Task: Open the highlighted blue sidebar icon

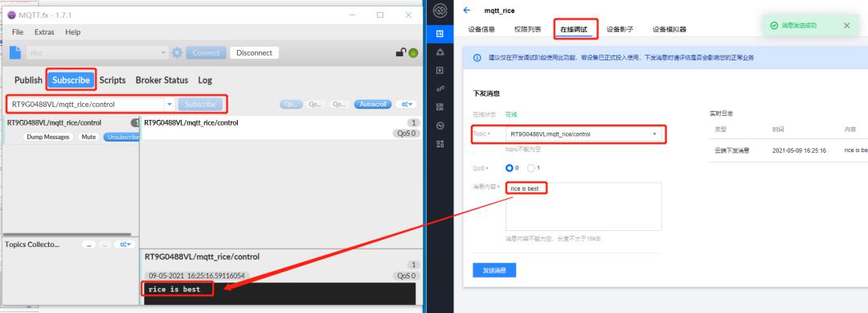Action: click(440, 34)
